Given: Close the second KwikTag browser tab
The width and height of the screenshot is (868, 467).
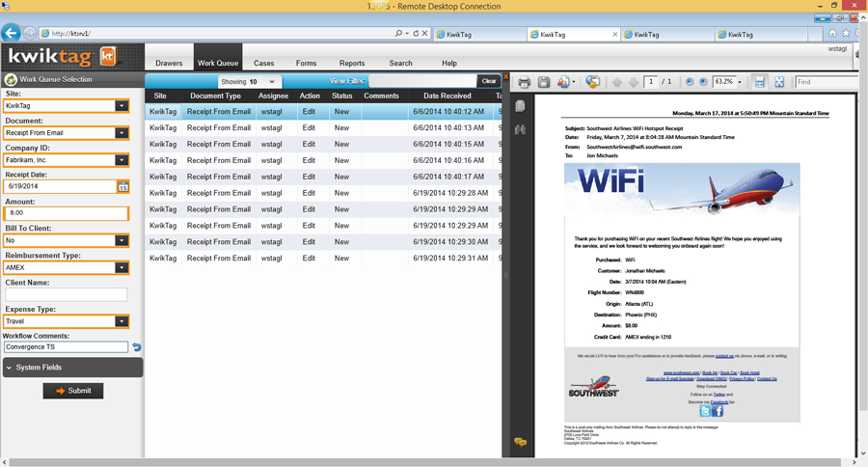Looking at the screenshot, I should point(614,35).
